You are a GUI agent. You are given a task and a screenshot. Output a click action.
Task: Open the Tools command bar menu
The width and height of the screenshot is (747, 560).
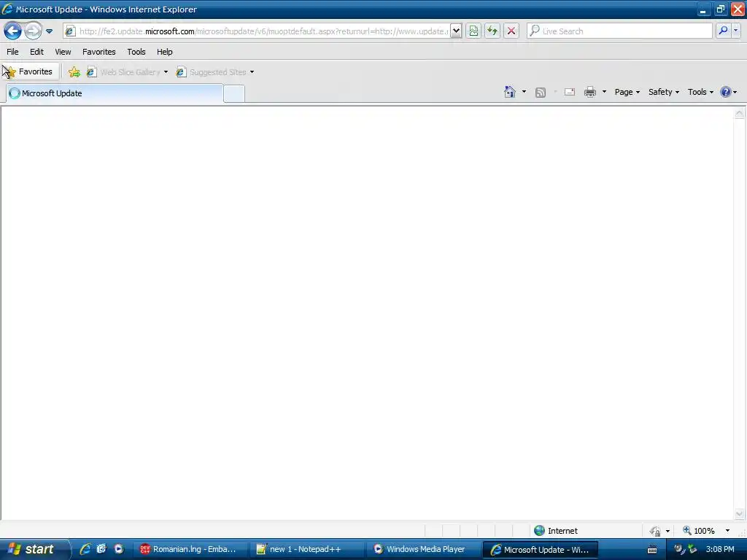point(700,92)
